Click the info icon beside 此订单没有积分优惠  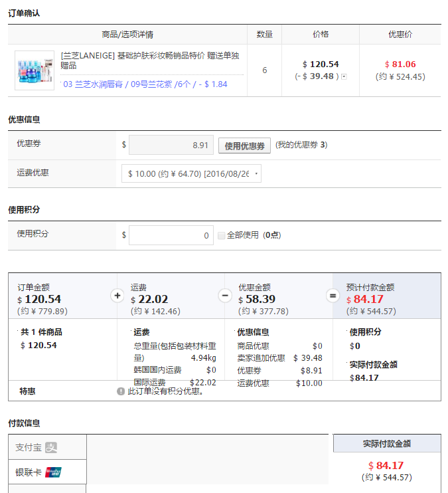click(x=121, y=391)
